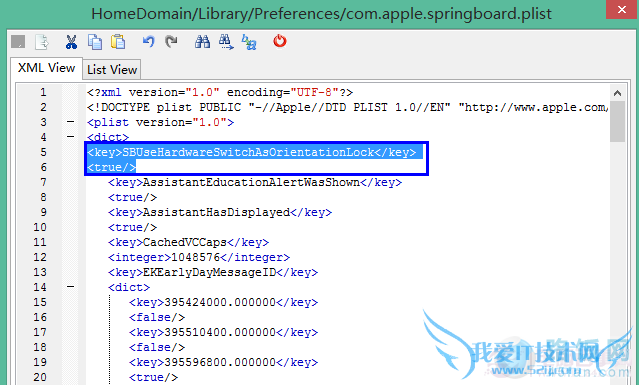The image size is (639, 385).
Task: Undo the last edit
Action: coord(148,42)
